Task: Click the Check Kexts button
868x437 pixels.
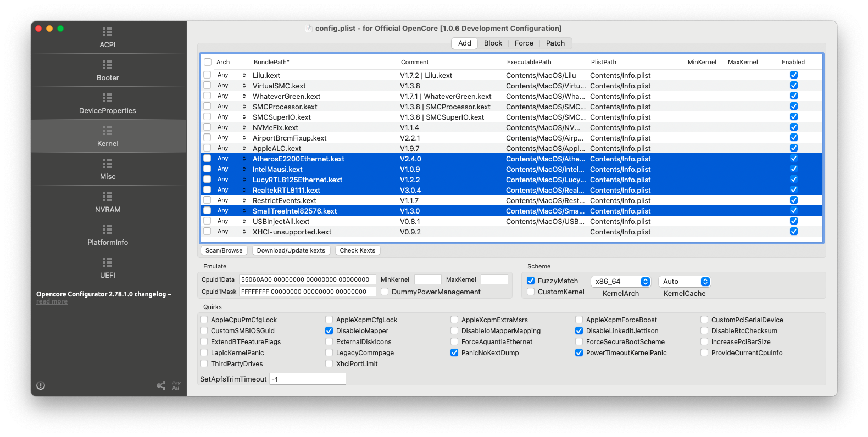Action: 358,250
